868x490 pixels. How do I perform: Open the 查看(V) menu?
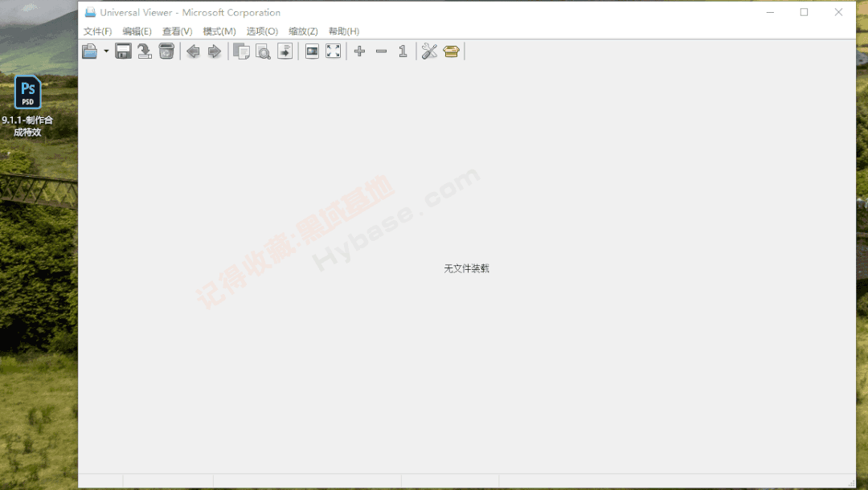click(177, 31)
